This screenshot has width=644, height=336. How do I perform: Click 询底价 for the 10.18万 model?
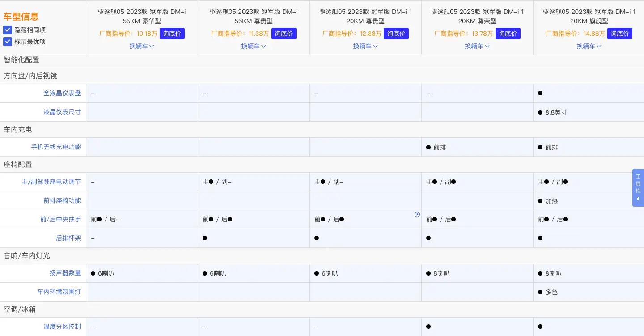point(172,34)
